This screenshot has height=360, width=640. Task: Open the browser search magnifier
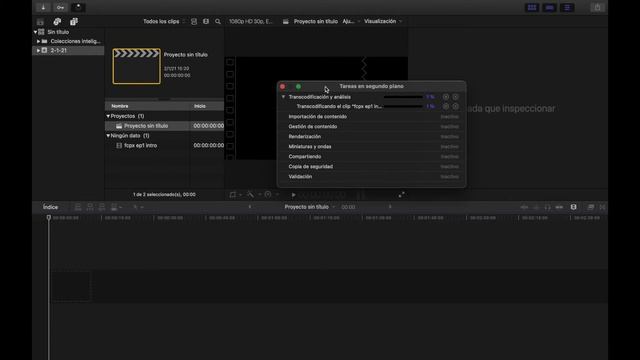coord(218,21)
